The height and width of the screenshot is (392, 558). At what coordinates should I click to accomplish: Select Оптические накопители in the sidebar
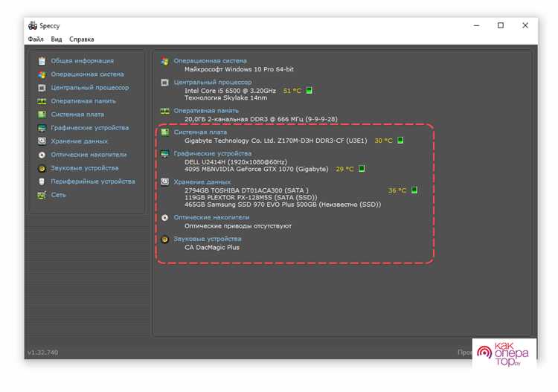click(x=89, y=155)
